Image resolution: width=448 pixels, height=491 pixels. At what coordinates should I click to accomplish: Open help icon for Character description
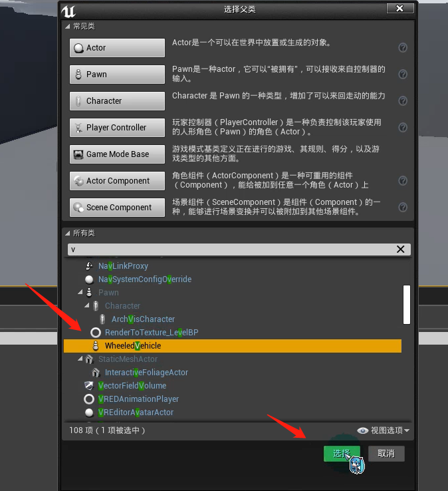[x=403, y=101]
